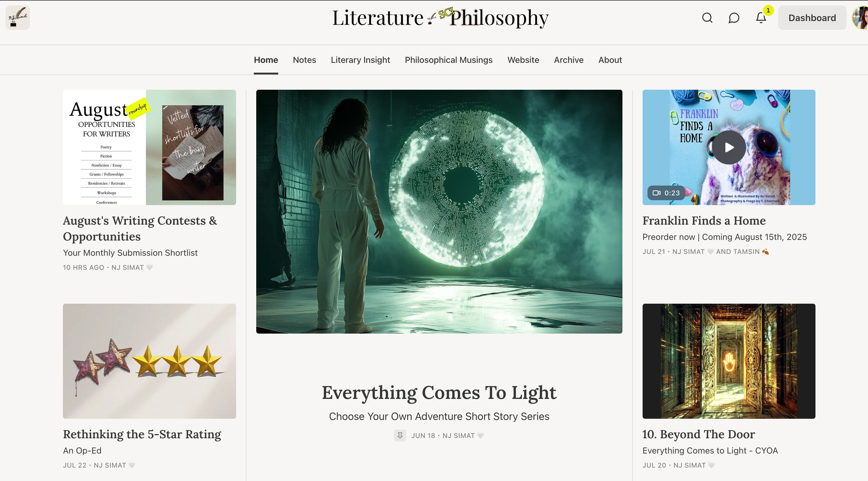Open the Everything Comes To Light headline

pos(439,393)
